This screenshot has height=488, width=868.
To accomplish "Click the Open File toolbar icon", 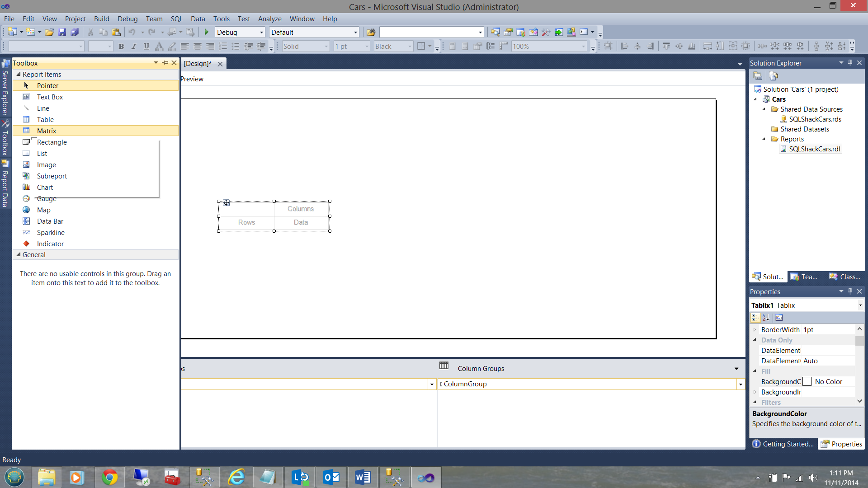I will pyautogui.click(x=49, y=33).
